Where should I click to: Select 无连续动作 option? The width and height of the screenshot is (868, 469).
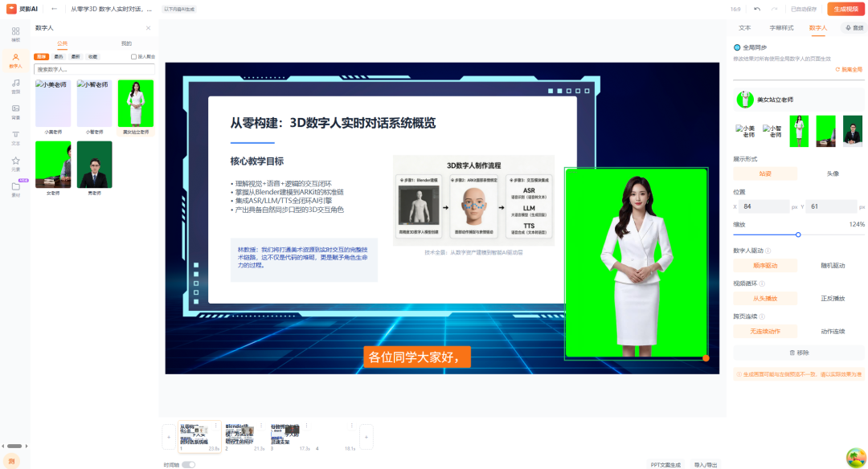765,332
